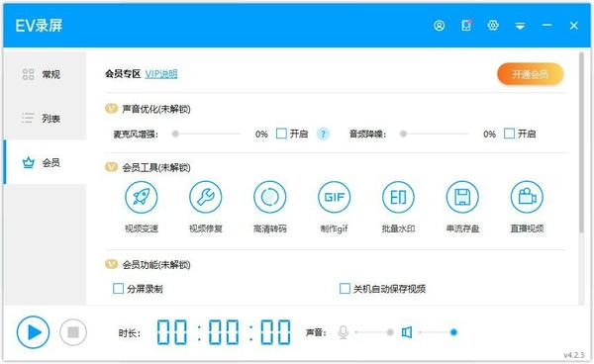The image size is (594, 364).
Task: Open the 直播视频 camera tool
Action: [527, 197]
